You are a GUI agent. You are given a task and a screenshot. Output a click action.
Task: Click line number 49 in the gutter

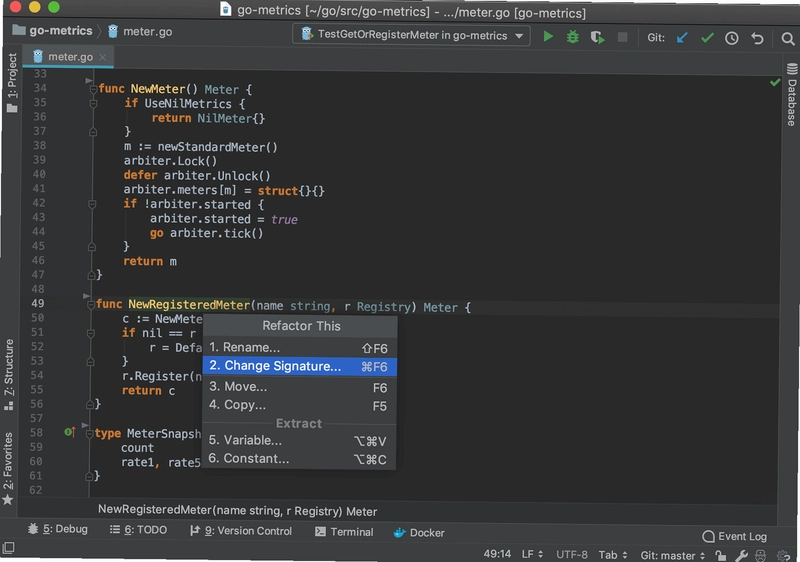tap(38, 303)
